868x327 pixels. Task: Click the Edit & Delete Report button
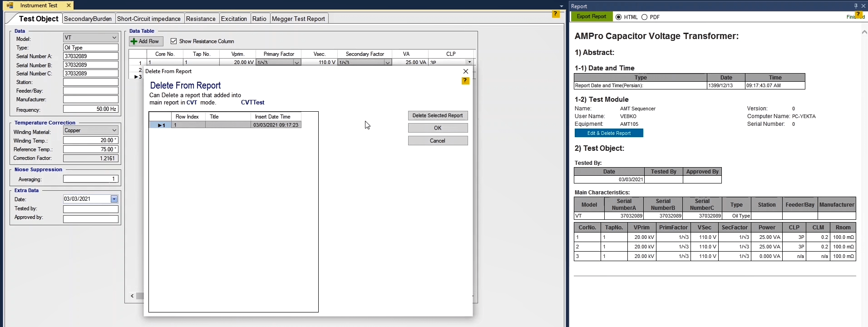(x=608, y=133)
